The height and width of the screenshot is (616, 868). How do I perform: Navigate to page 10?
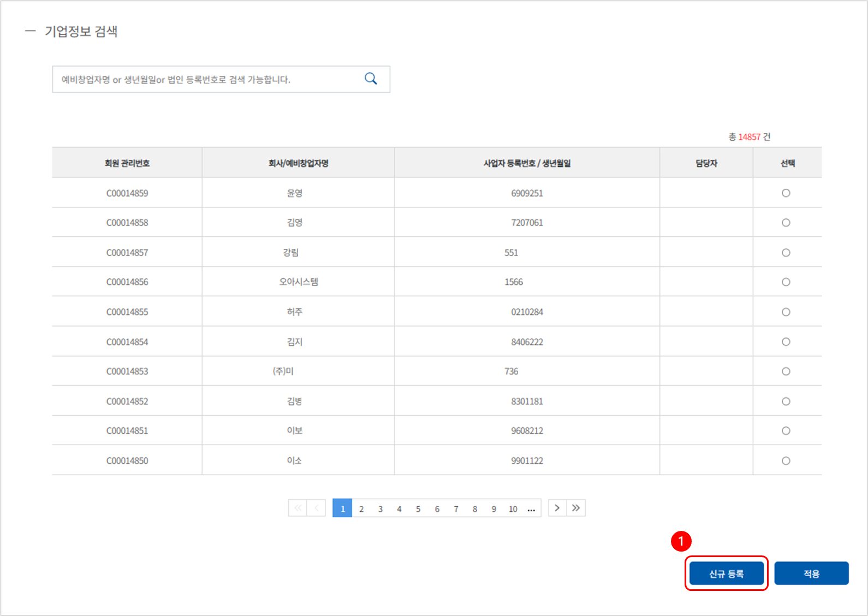513,509
